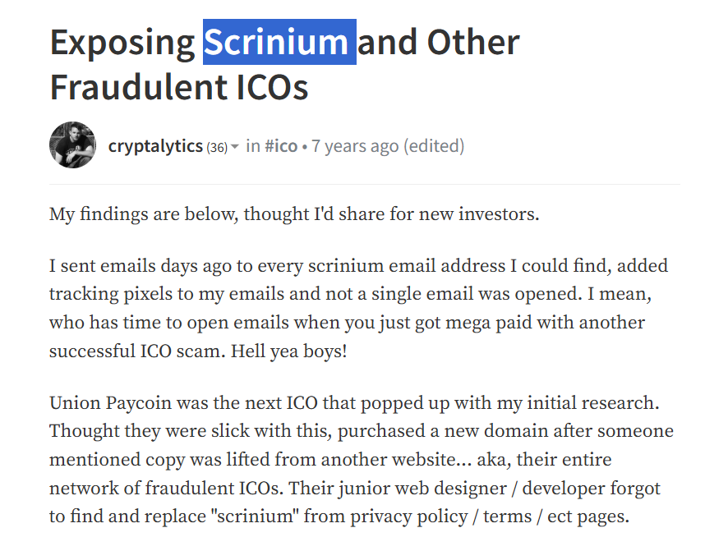This screenshot has width=728, height=560.
Task: Click the line starting 'I sent emails days ago'
Action: pyautogui.click(x=358, y=266)
